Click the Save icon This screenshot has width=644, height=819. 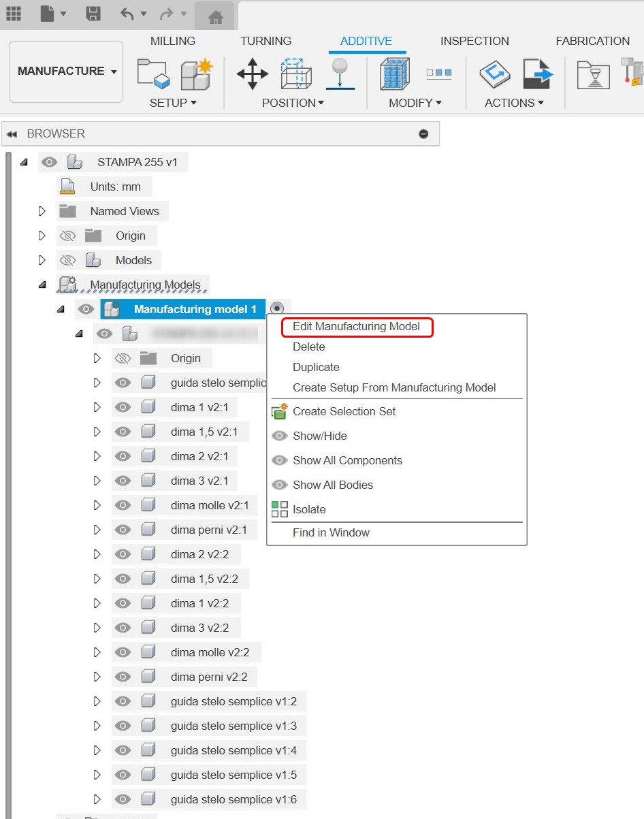click(93, 14)
